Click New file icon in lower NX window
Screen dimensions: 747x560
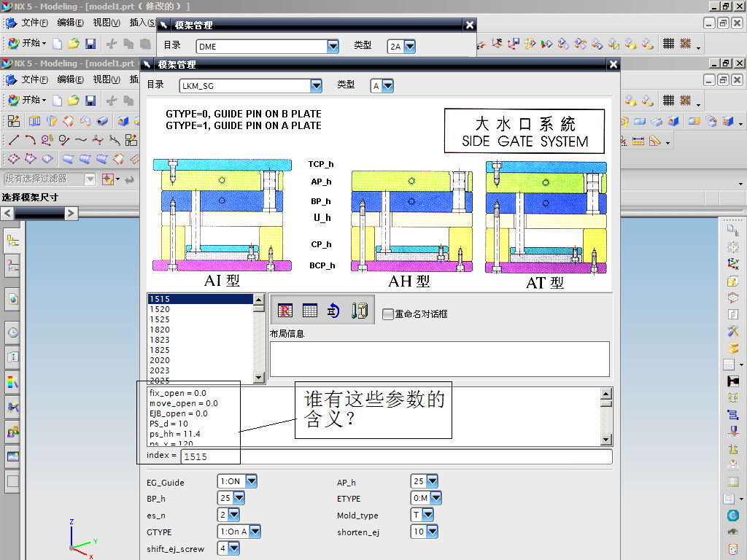click(x=57, y=101)
